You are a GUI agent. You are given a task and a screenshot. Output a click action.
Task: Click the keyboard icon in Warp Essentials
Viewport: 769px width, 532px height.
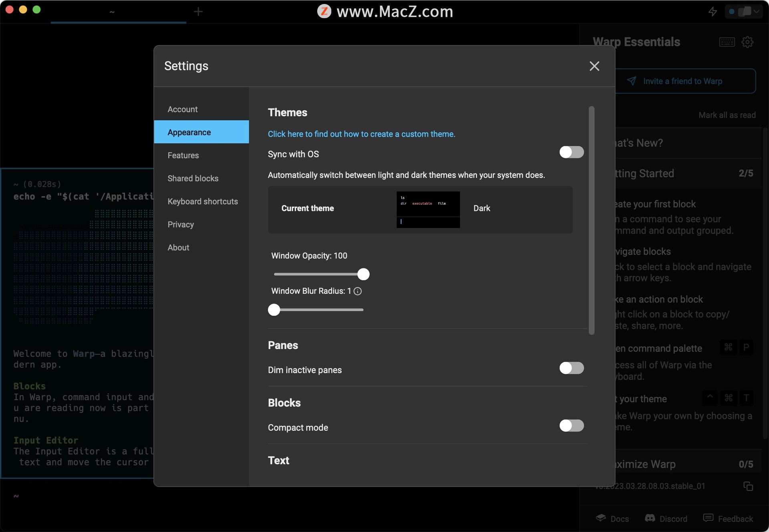pyautogui.click(x=727, y=42)
